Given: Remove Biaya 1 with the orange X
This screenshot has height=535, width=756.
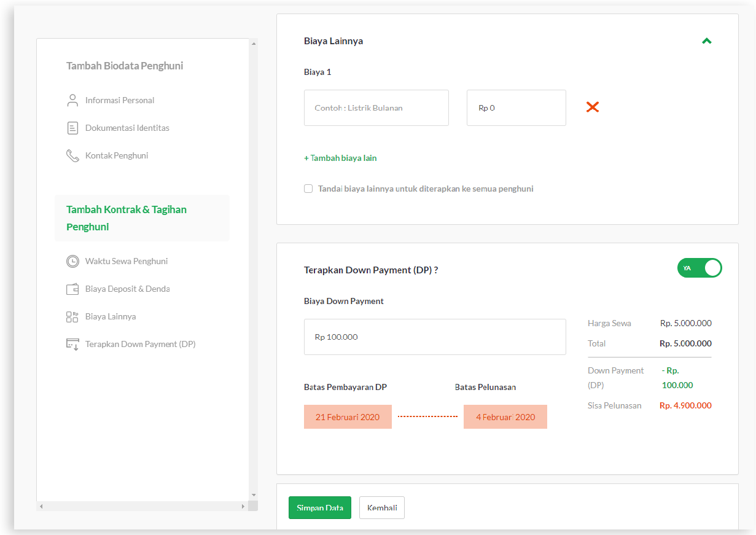Looking at the screenshot, I should pos(592,107).
